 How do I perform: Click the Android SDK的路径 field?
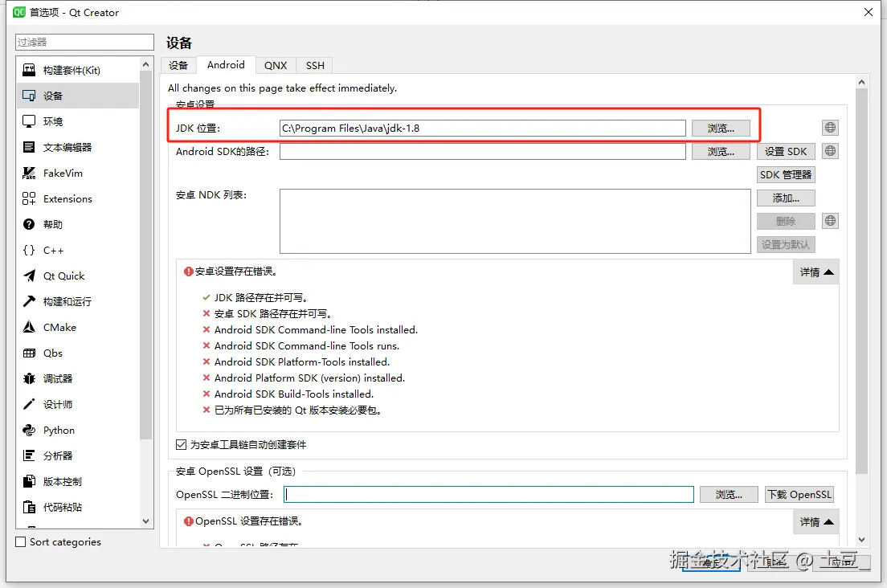coord(483,152)
